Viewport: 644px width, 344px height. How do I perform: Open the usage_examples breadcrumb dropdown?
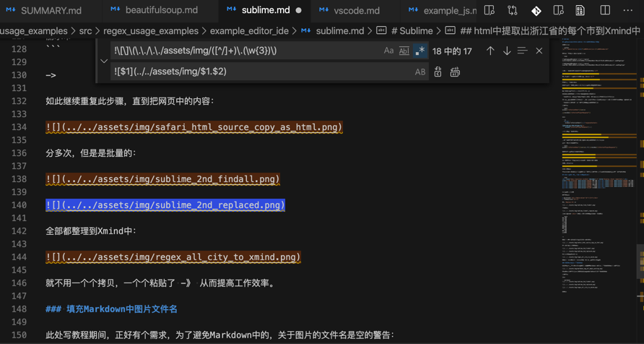34,30
